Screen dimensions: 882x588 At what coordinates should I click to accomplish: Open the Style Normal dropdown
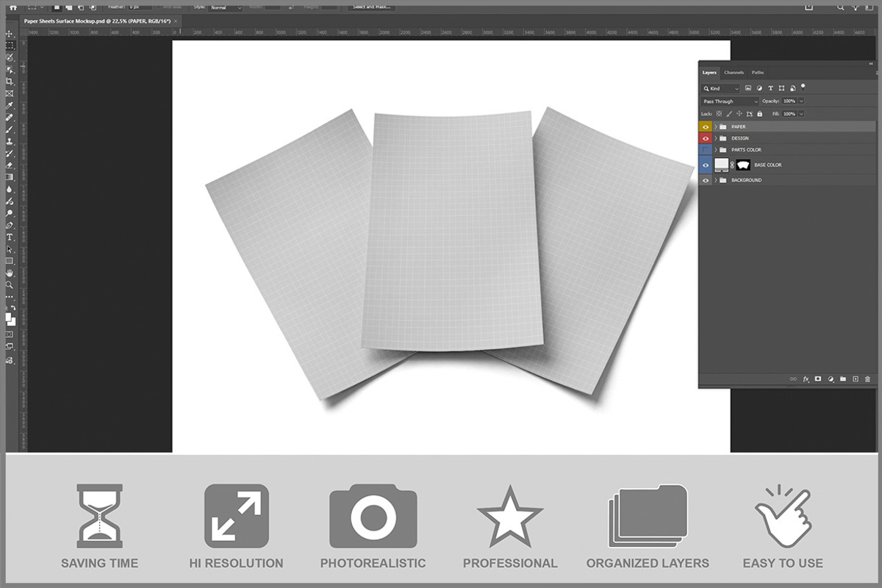[x=225, y=7]
